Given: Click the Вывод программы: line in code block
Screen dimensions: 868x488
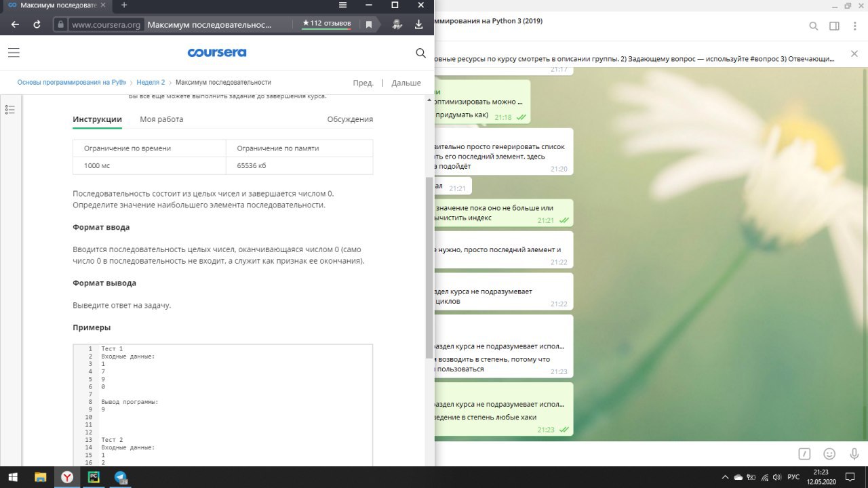Looking at the screenshot, I should point(130,402).
